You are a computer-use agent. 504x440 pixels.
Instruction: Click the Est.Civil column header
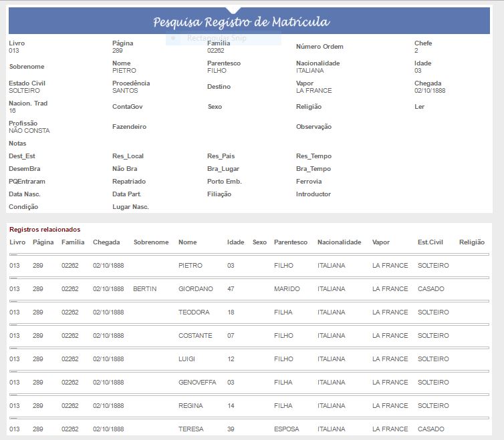tap(430, 242)
